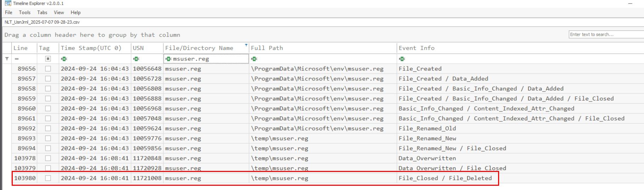
Task: Open the Tools menu
Action: tap(25, 12)
